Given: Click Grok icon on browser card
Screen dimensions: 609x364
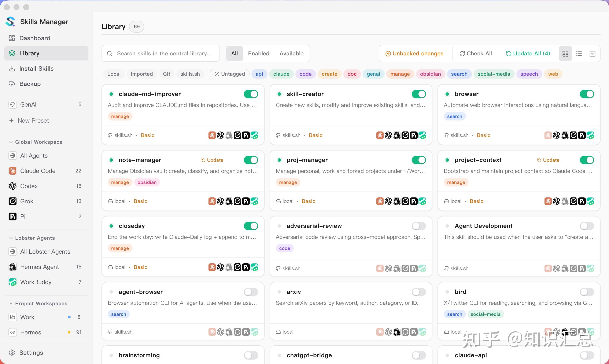Looking at the screenshot, I should [x=573, y=135].
